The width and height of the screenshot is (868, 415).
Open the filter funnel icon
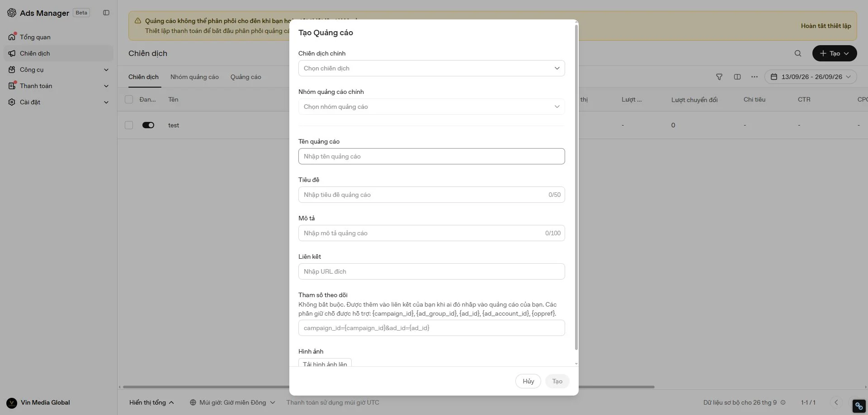point(719,77)
